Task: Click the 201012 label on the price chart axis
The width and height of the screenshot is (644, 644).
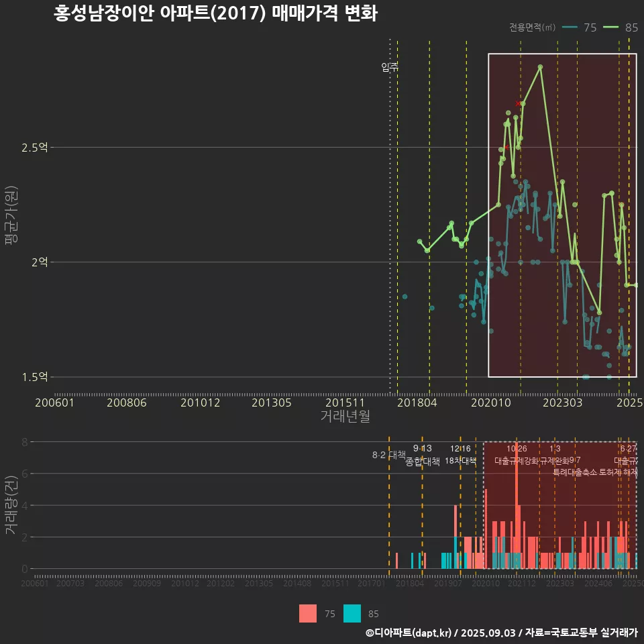Action: (x=201, y=402)
